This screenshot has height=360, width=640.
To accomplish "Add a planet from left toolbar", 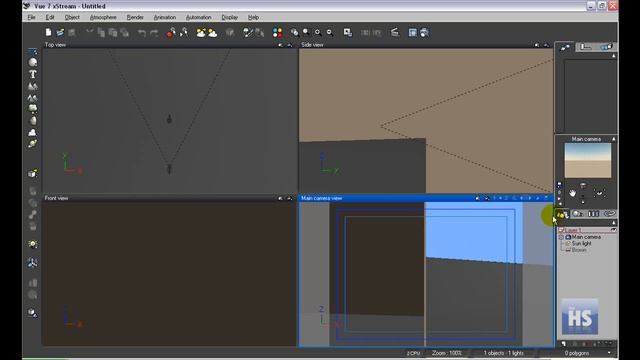I will point(33,144).
